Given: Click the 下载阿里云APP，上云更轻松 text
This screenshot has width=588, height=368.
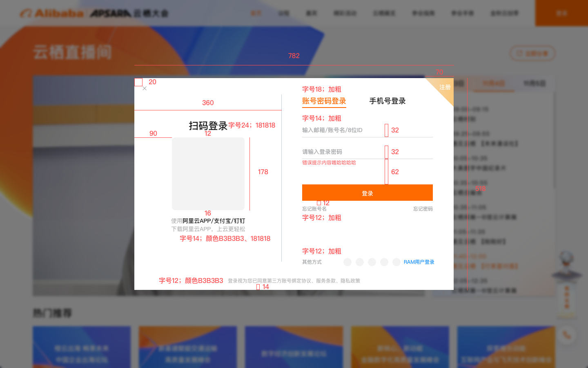Looking at the screenshot, I should (208, 229).
